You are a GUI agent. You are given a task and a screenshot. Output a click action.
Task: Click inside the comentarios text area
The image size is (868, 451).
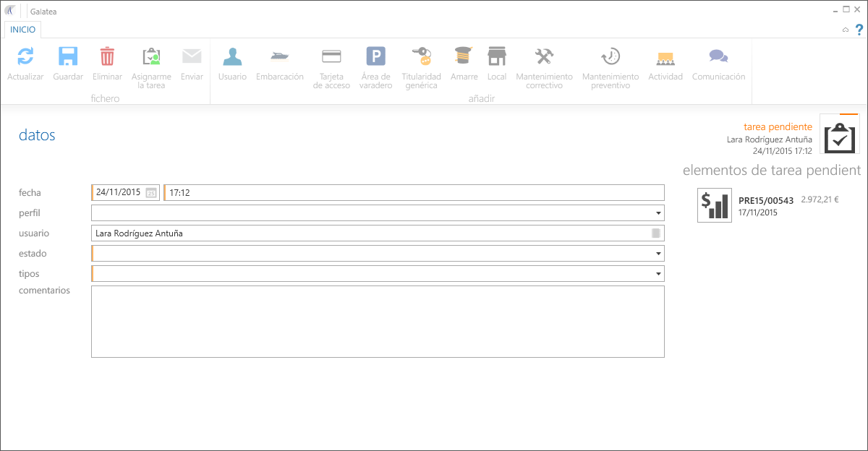[378, 322]
